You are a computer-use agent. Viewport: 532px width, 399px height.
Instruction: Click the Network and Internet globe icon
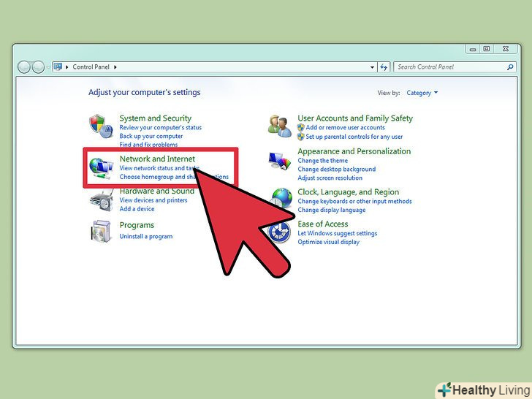pos(101,168)
